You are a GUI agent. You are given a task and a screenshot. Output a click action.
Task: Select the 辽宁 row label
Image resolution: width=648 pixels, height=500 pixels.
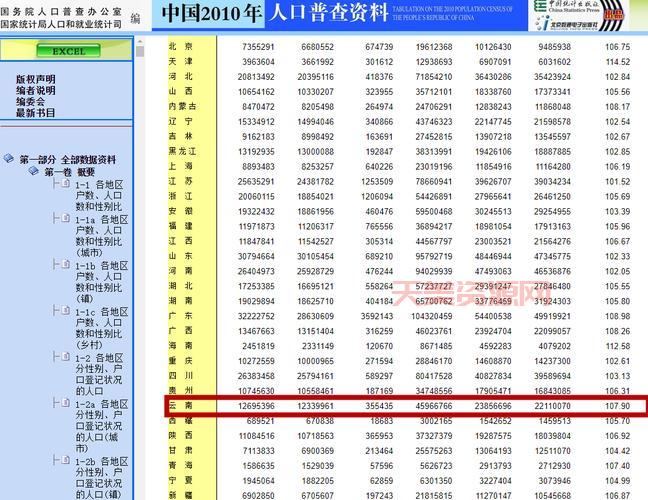pyautogui.click(x=181, y=121)
